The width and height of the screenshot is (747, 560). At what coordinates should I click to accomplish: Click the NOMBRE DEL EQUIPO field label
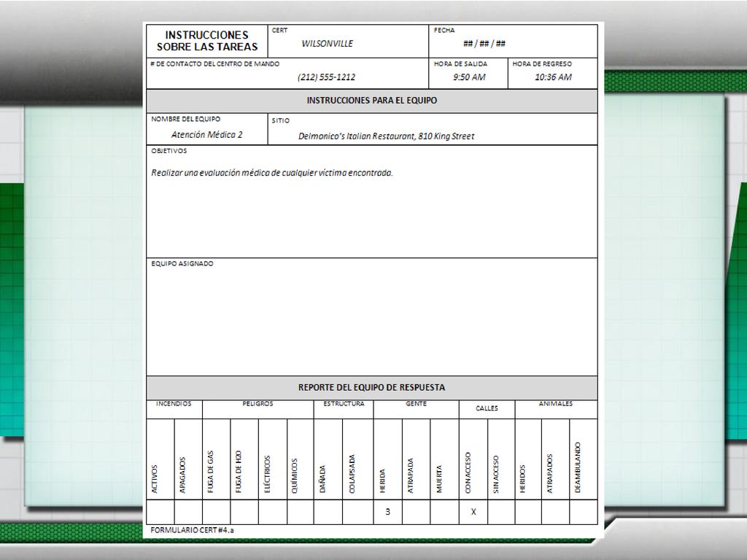186,119
